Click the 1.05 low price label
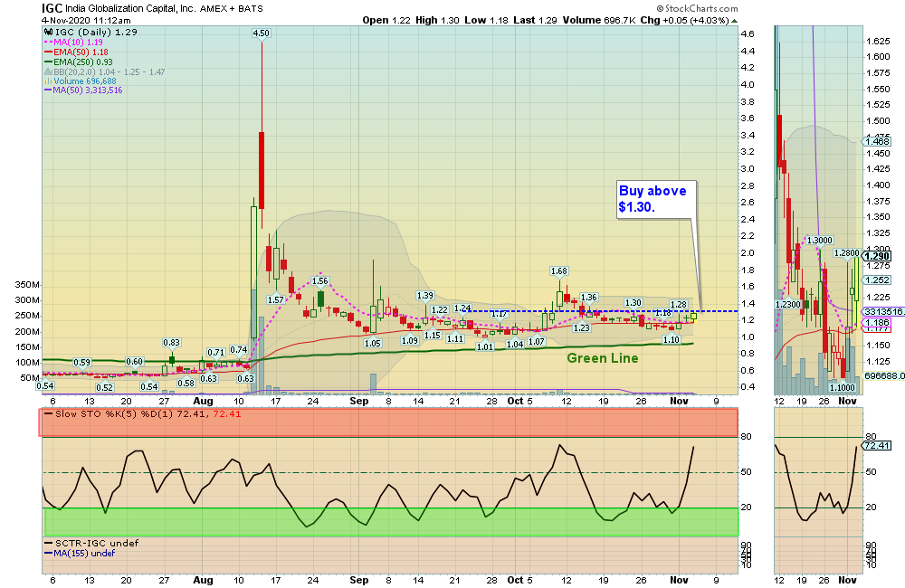The width and height of the screenshot is (905, 588). [372, 343]
